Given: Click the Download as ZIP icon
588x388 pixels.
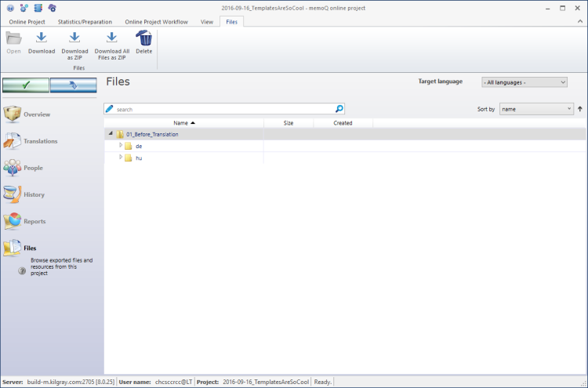Looking at the screenshot, I should [74, 38].
